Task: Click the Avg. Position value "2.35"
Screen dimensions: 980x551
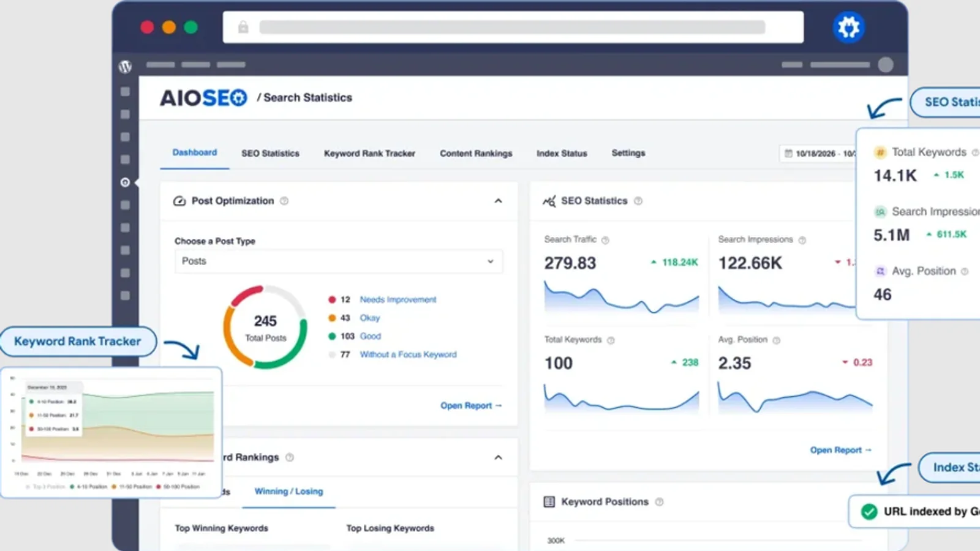Action: (x=734, y=364)
